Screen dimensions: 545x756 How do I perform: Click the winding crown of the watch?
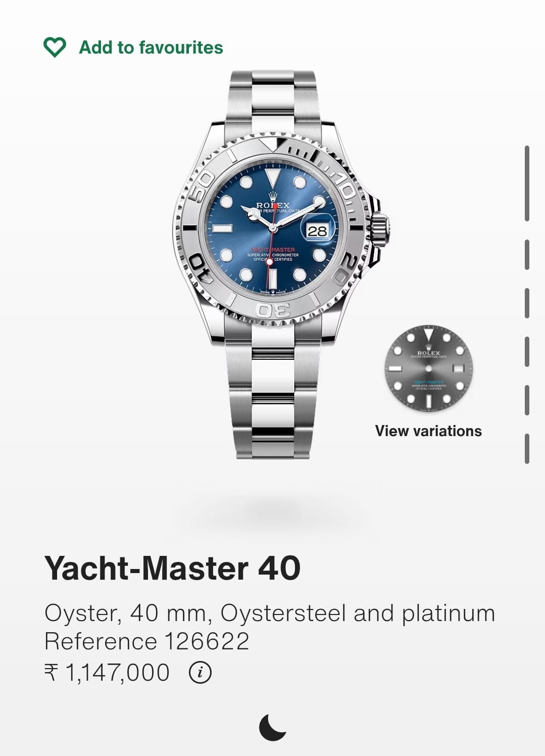[x=380, y=230]
